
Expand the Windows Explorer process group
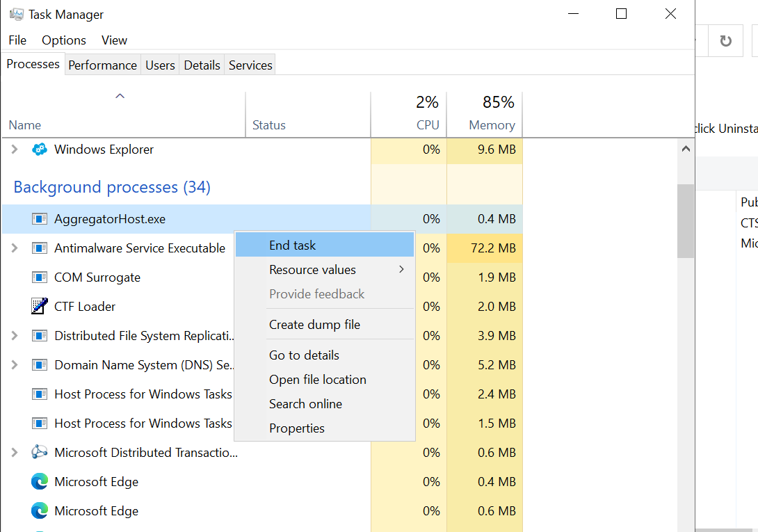pyautogui.click(x=15, y=150)
